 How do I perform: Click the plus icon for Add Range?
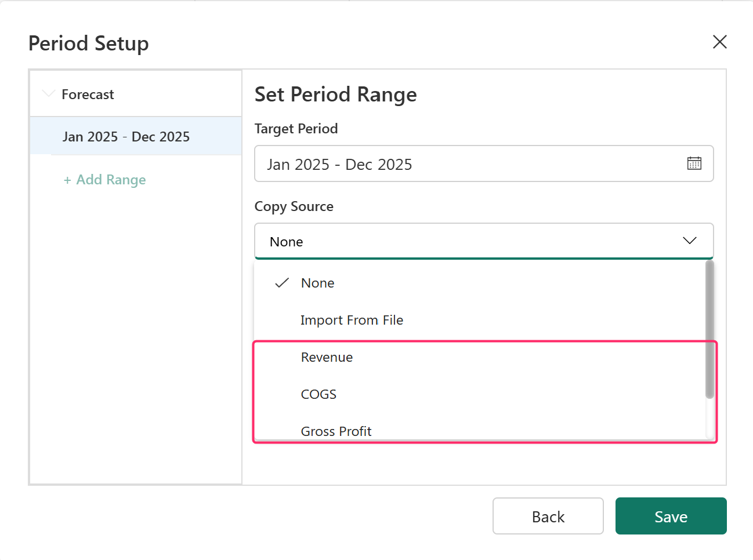67,180
